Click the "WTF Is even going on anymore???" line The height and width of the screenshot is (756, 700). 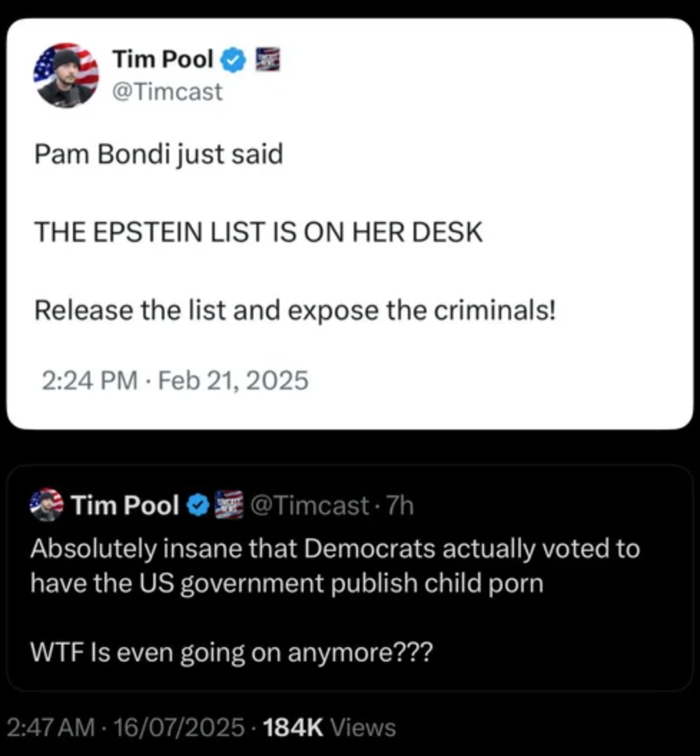coord(230,654)
